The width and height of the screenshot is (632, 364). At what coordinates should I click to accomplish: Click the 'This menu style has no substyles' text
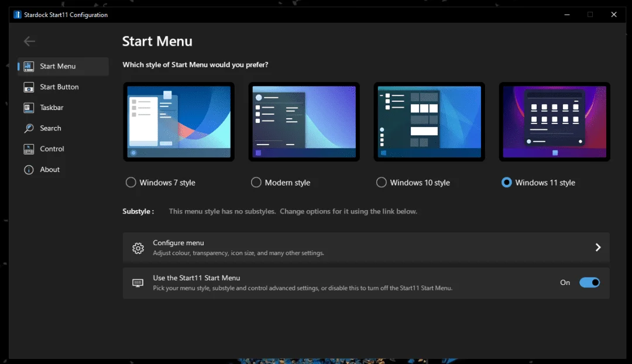293,211
